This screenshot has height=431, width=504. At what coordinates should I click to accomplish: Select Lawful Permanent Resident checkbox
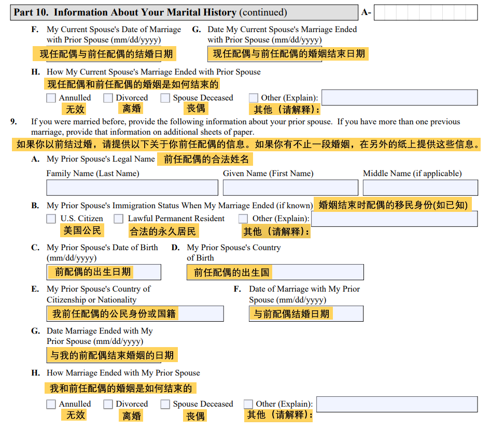(119, 219)
